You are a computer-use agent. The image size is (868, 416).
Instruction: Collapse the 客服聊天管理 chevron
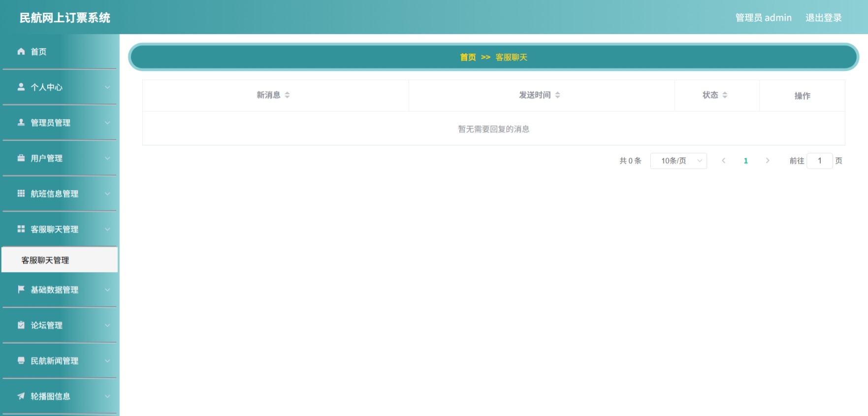(107, 229)
